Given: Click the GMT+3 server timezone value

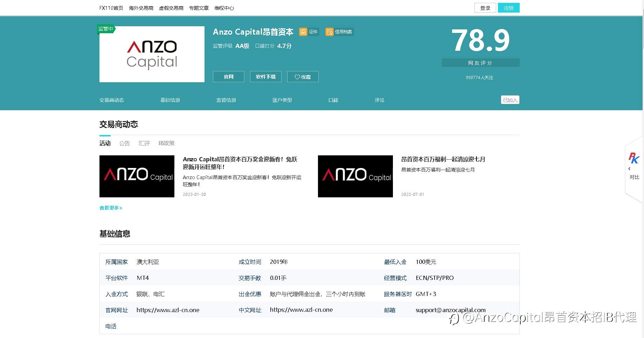Looking at the screenshot, I should (426, 294).
